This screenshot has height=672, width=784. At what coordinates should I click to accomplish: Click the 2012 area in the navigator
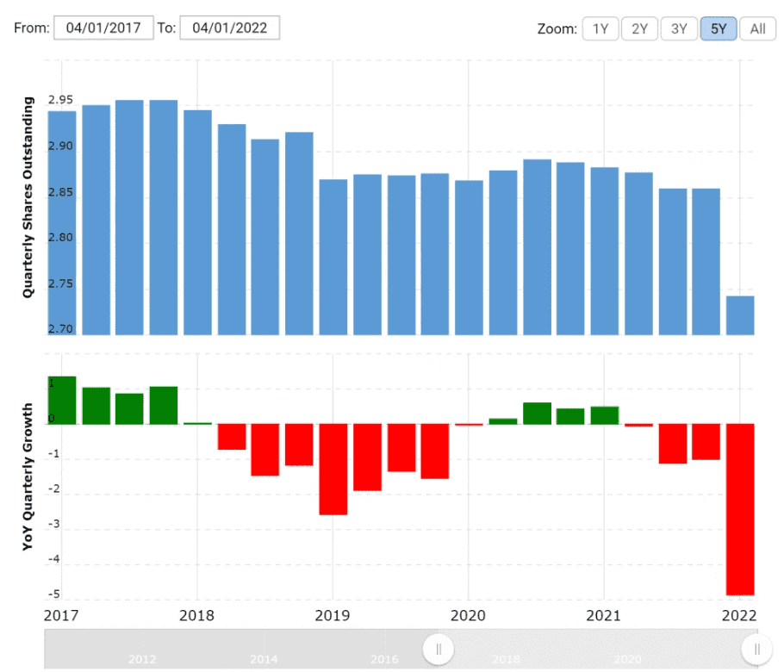[x=142, y=659]
